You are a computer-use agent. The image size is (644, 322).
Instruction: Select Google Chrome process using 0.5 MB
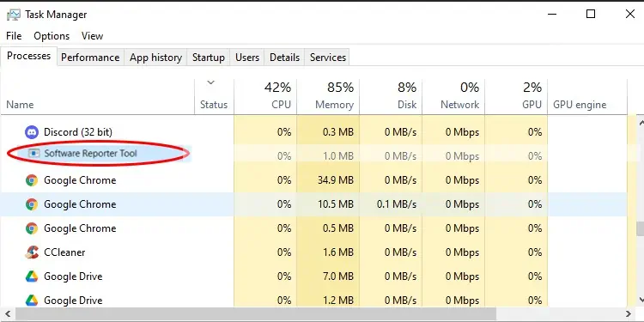[314, 228]
